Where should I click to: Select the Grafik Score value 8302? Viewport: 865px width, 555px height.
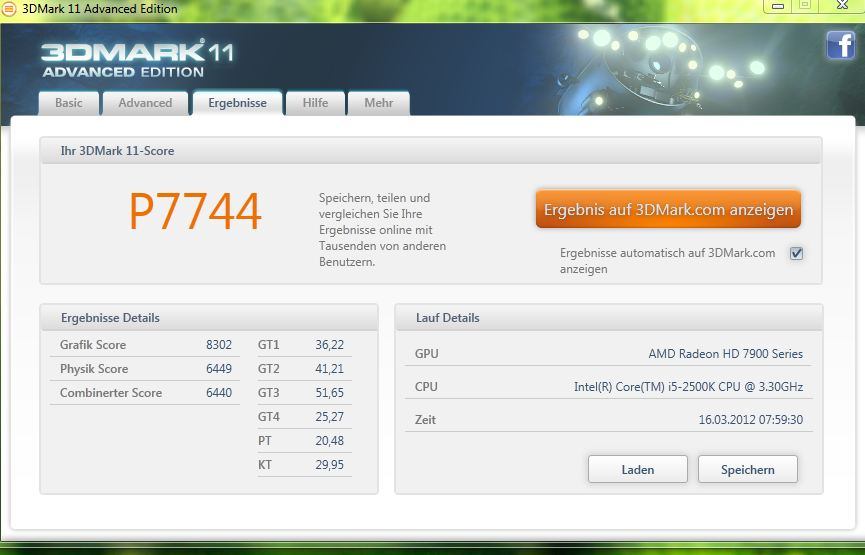click(x=219, y=345)
